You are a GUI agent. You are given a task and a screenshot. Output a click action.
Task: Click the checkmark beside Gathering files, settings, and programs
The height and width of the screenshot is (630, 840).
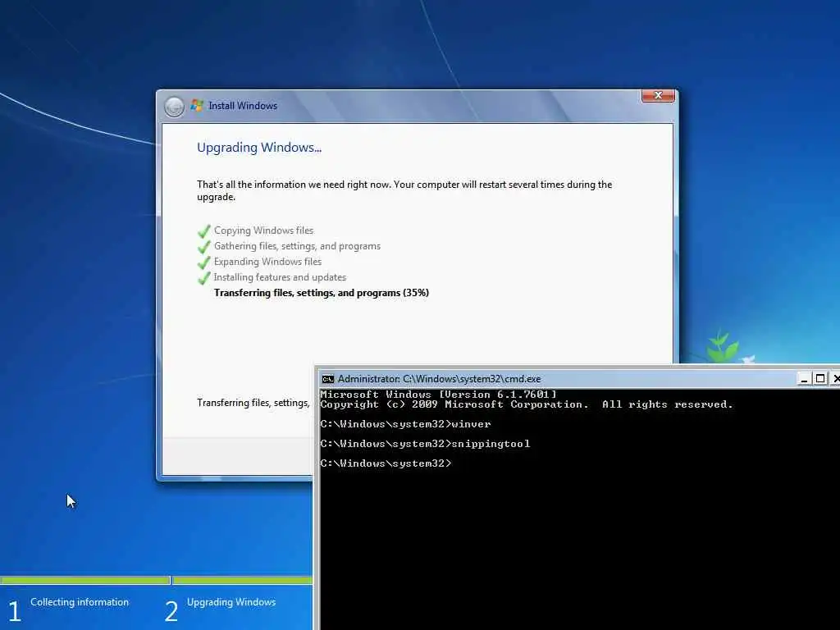(x=204, y=246)
